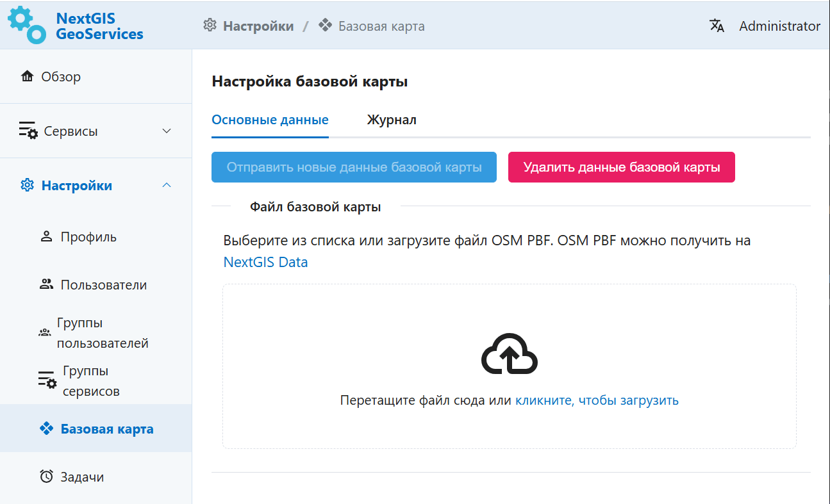The image size is (830, 504).
Task: Click the NextGIS GeoServices gear logo
Action: (26, 25)
